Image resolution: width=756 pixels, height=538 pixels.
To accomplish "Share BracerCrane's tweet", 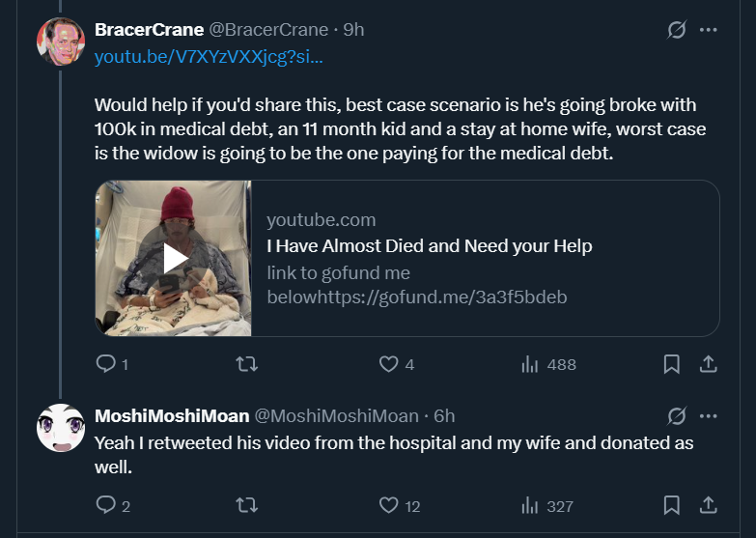I will 707,364.
